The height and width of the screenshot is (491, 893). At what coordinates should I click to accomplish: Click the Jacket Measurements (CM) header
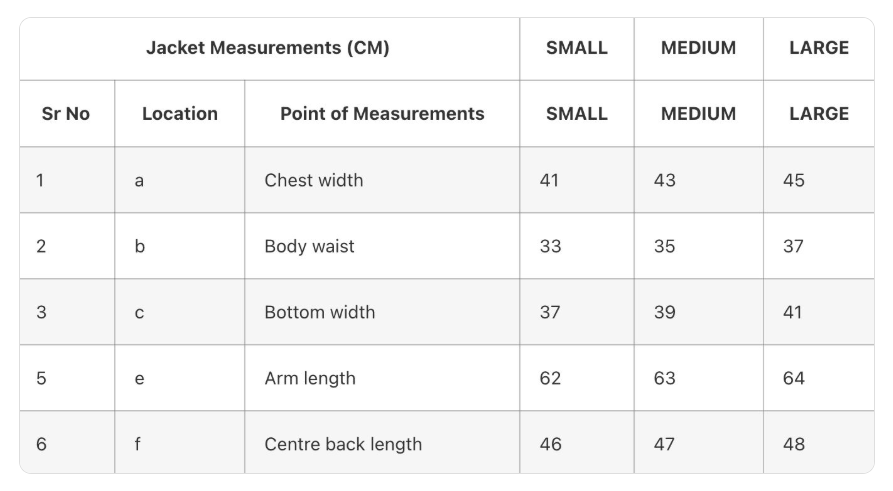tap(268, 48)
